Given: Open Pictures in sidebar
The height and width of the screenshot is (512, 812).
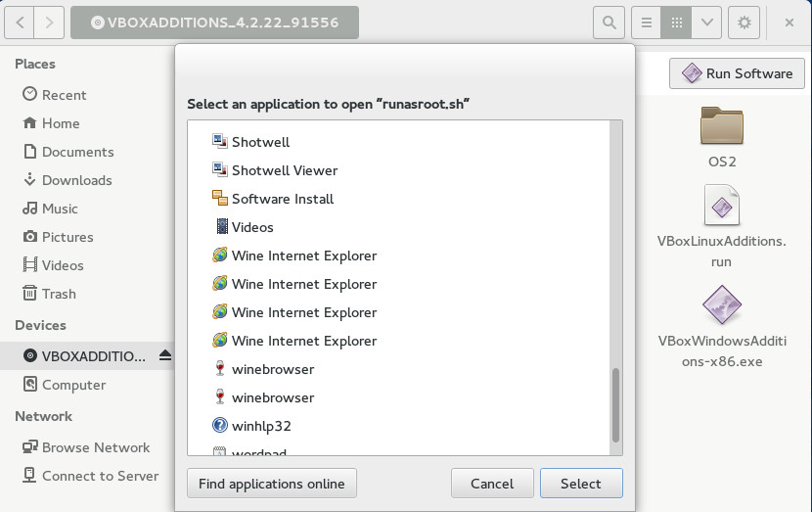Looking at the screenshot, I should pyautogui.click(x=87, y=237).
